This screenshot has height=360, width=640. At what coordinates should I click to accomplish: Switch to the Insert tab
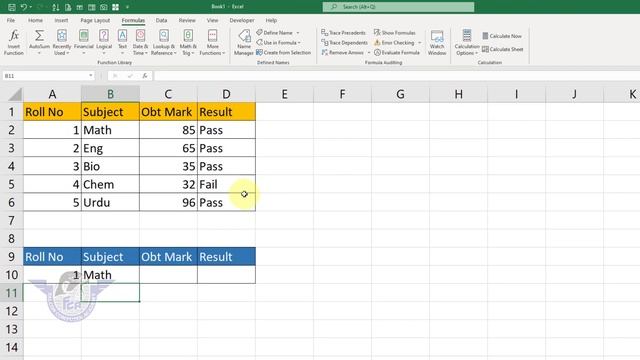[61, 20]
